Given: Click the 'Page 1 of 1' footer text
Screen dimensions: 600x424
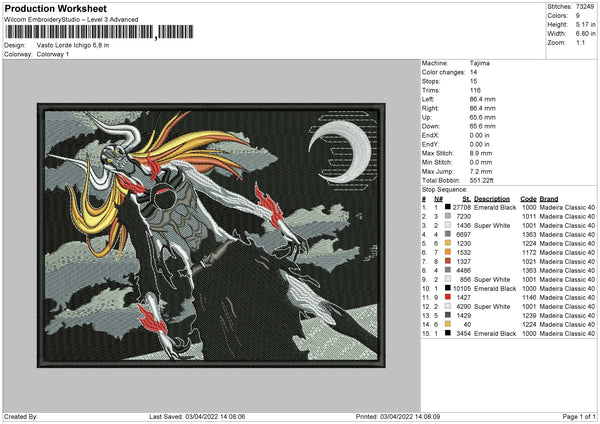Looking at the screenshot, I should pyautogui.click(x=579, y=416).
